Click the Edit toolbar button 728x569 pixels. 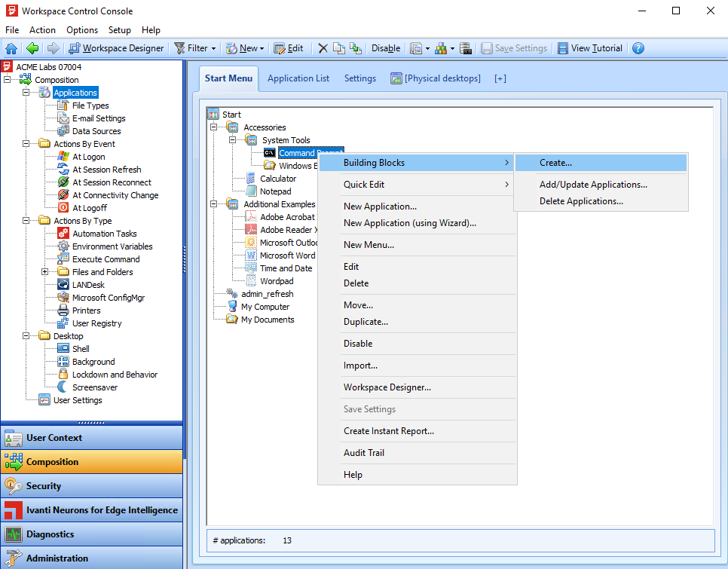coord(289,48)
